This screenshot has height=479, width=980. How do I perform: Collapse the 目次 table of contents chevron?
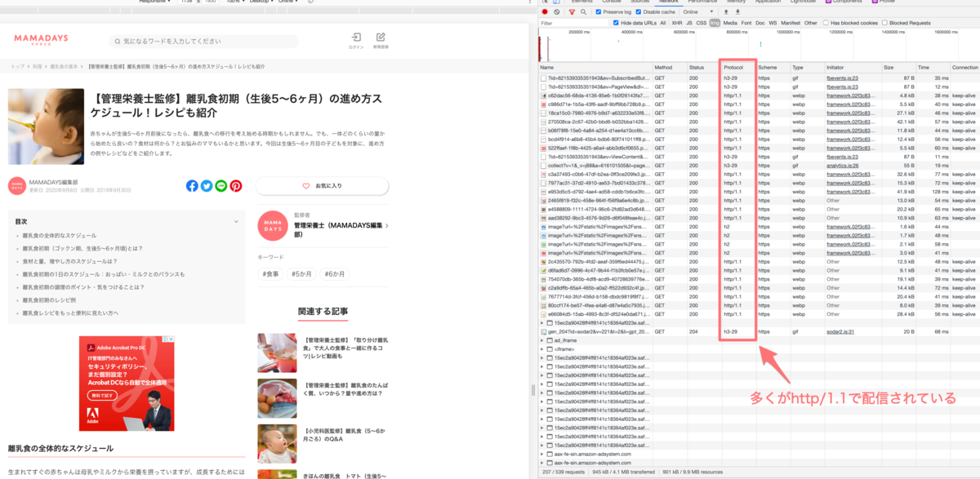[x=236, y=221]
